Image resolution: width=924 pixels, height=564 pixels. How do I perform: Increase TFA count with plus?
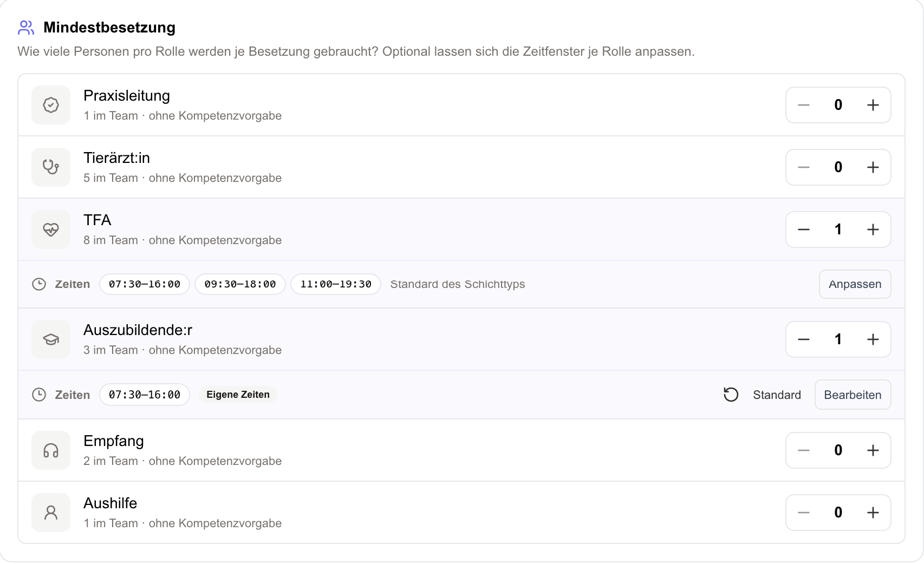(x=873, y=229)
